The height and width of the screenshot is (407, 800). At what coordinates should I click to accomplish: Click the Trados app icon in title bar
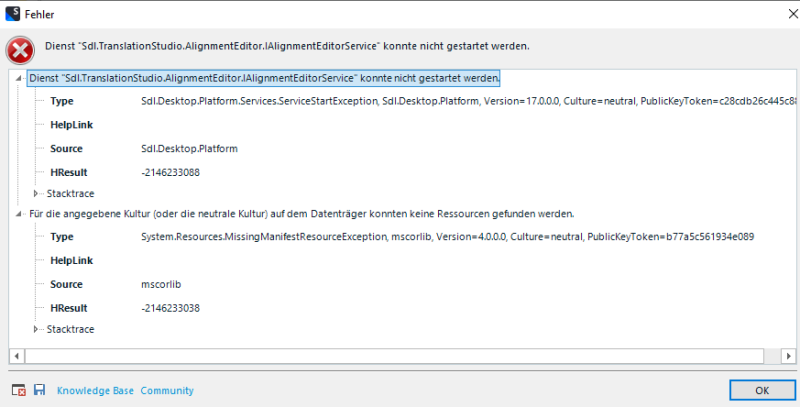(12, 14)
